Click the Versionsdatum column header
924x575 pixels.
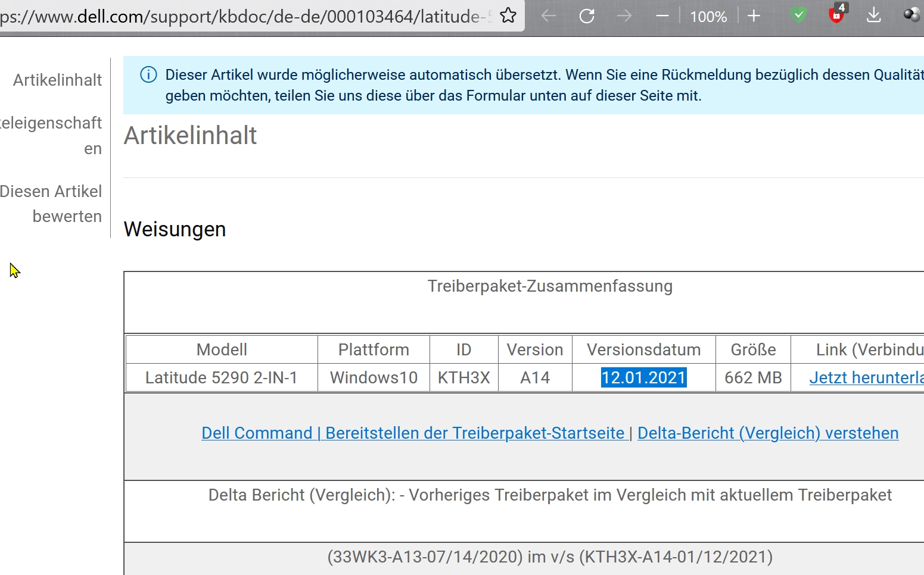pos(644,349)
